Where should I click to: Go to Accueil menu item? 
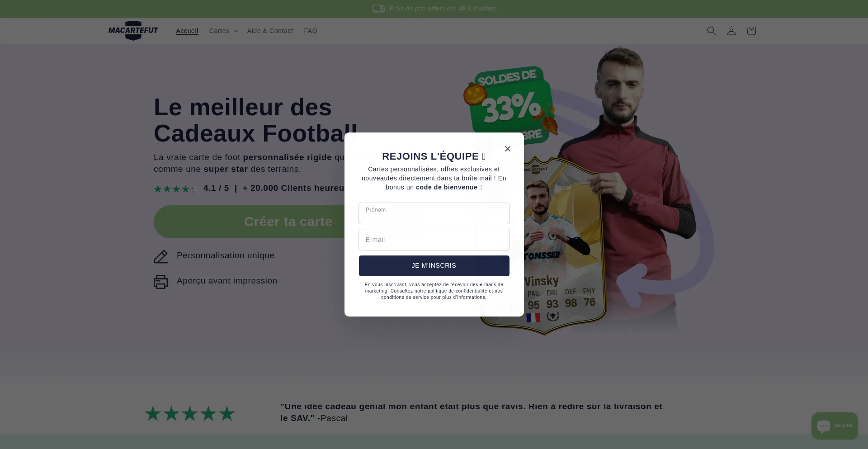pos(187,31)
